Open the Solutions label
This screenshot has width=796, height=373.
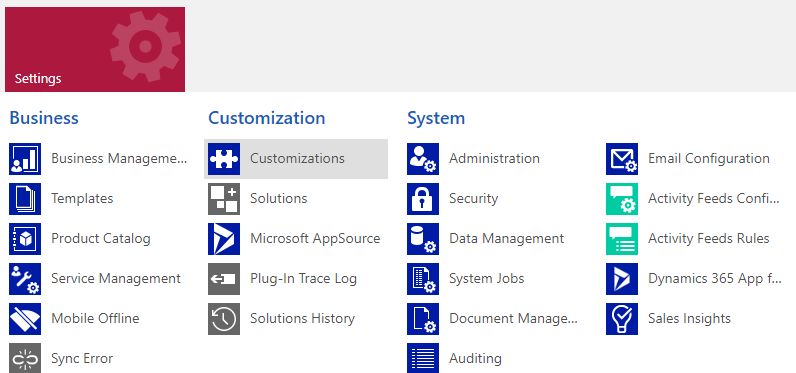tap(279, 198)
